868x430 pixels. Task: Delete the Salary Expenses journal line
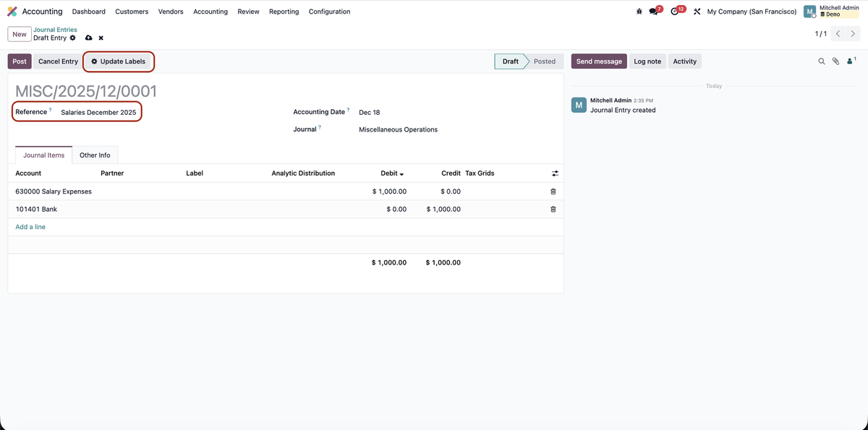click(552, 191)
